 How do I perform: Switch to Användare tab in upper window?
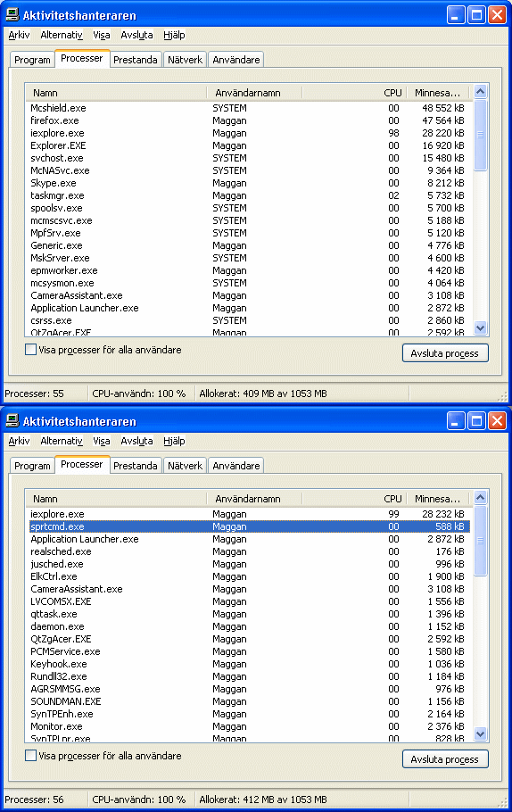[x=236, y=60]
